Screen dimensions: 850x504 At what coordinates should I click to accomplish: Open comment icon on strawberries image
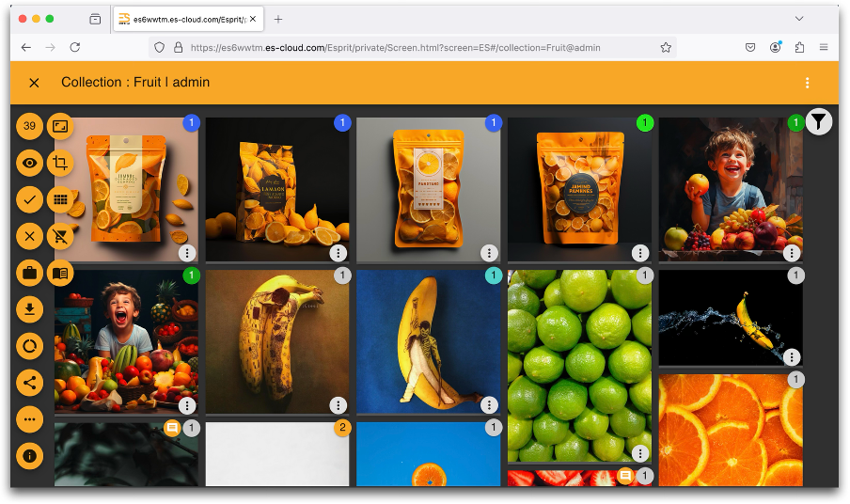point(625,476)
